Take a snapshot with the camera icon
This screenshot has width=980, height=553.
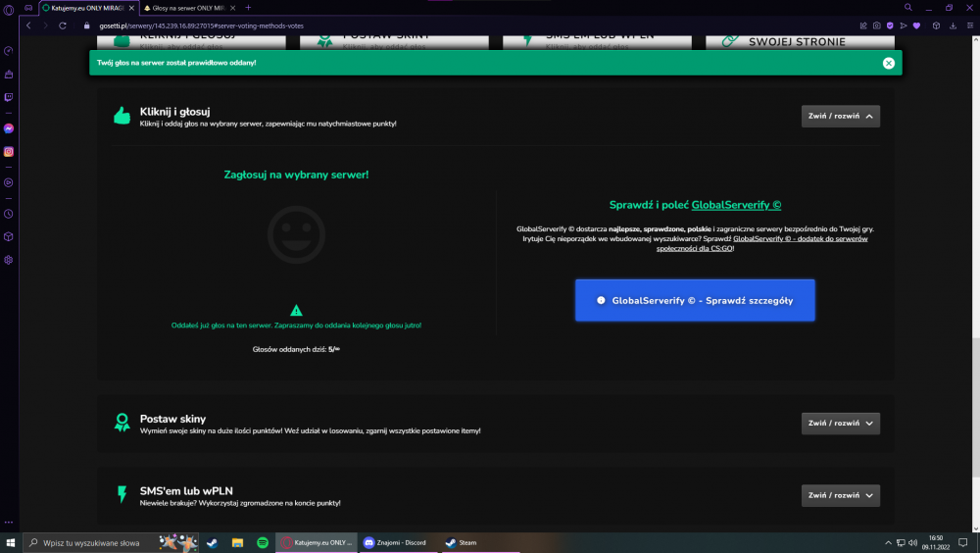tap(877, 25)
